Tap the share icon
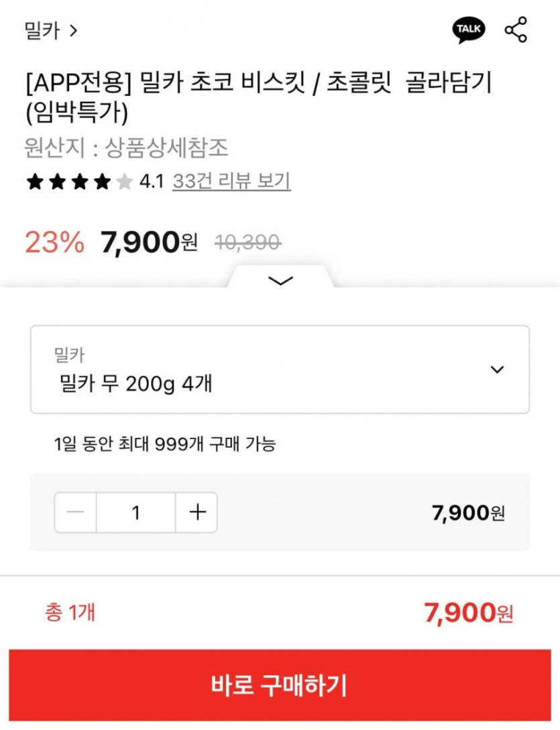The height and width of the screenshot is (730, 560). (515, 30)
